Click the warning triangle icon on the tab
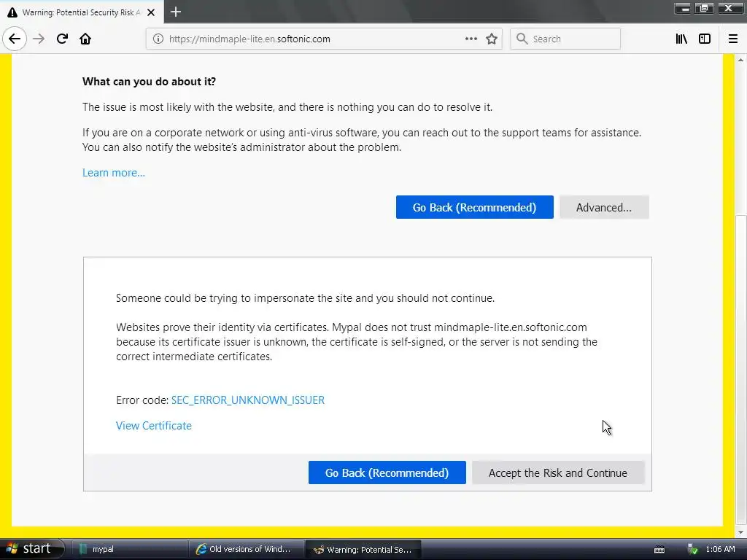The height and width of the screenshot is (560, 747). pos(12,12)
